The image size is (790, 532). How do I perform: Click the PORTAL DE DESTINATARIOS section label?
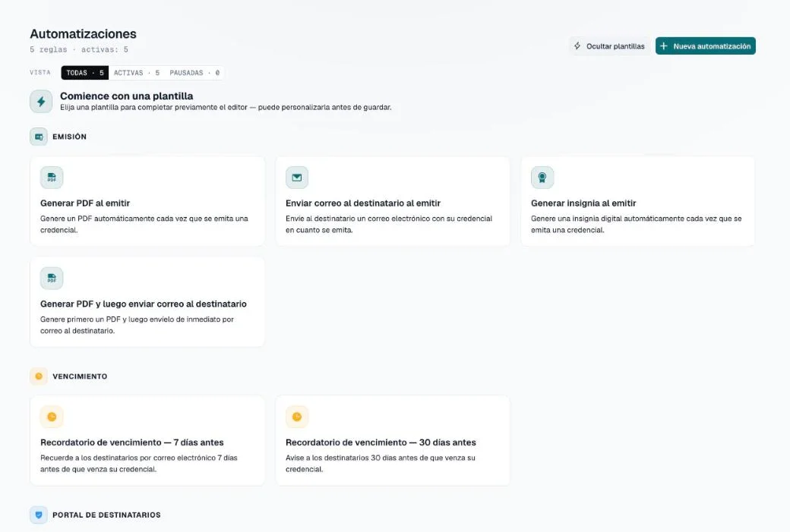[x=106, y=515]
